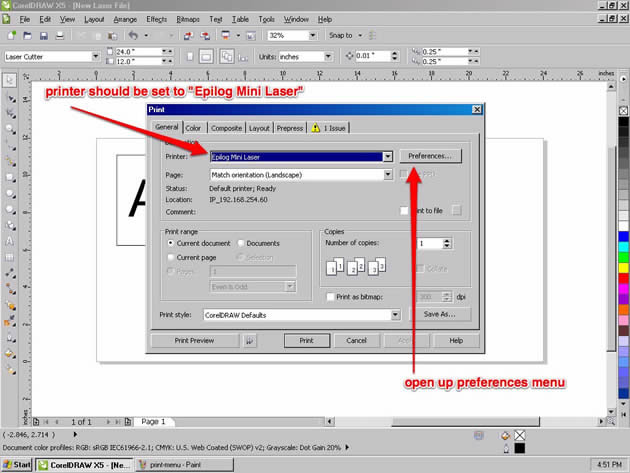630x473 pixels.
Task: Select the Interactive Fill tool
Action: (x=10, y=370)
